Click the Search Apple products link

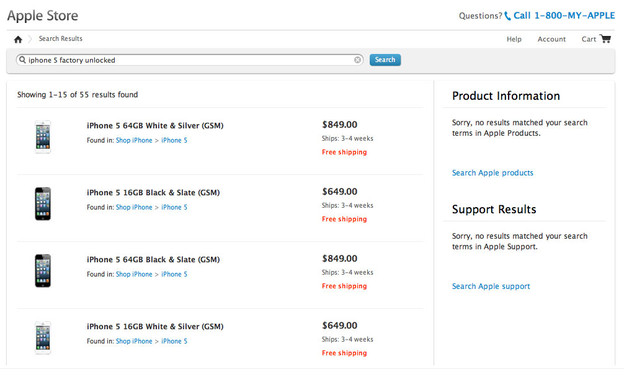492,173
